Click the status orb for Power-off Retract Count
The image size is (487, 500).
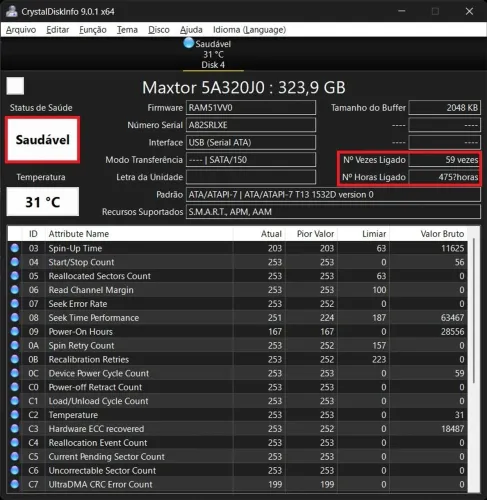pyautogui.click(x=15, y=387)
